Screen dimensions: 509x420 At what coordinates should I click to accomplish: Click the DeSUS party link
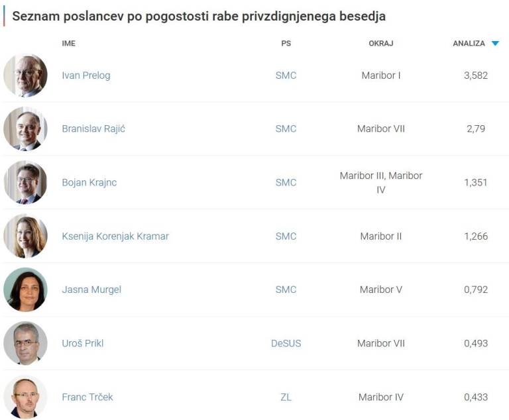[x=286, y=343]
